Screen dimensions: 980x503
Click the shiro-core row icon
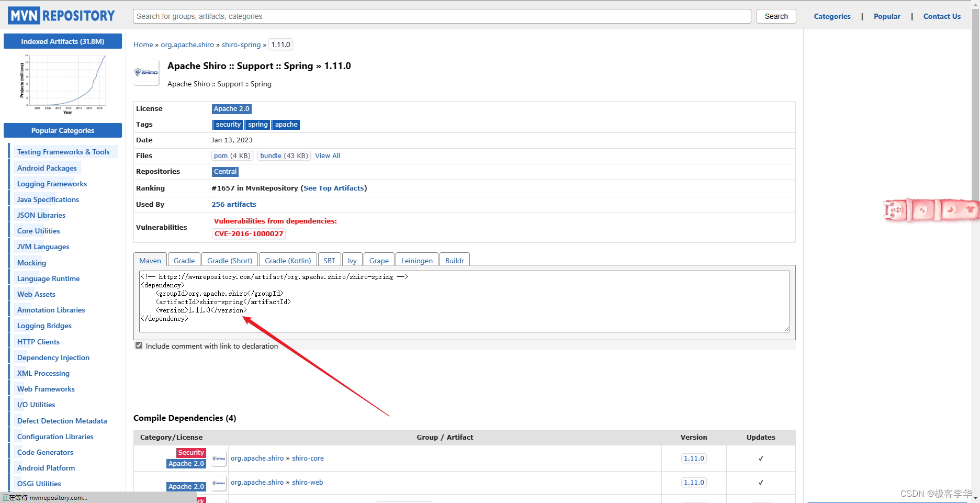(x=219, y=459)
